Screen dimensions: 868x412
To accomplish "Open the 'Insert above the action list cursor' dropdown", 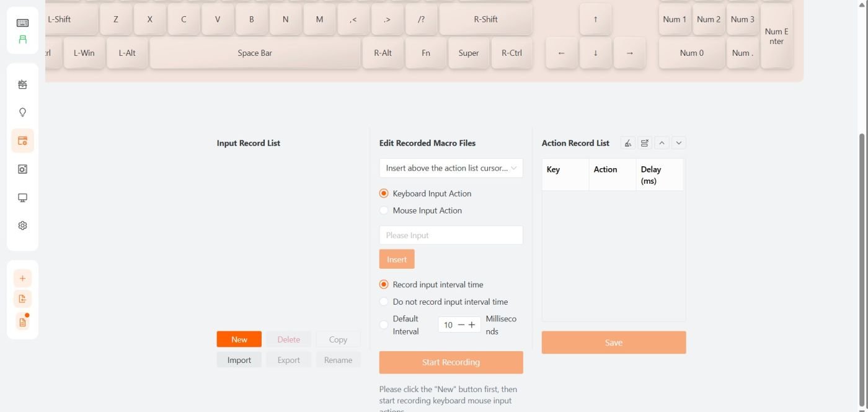I will tap(451, 168).
